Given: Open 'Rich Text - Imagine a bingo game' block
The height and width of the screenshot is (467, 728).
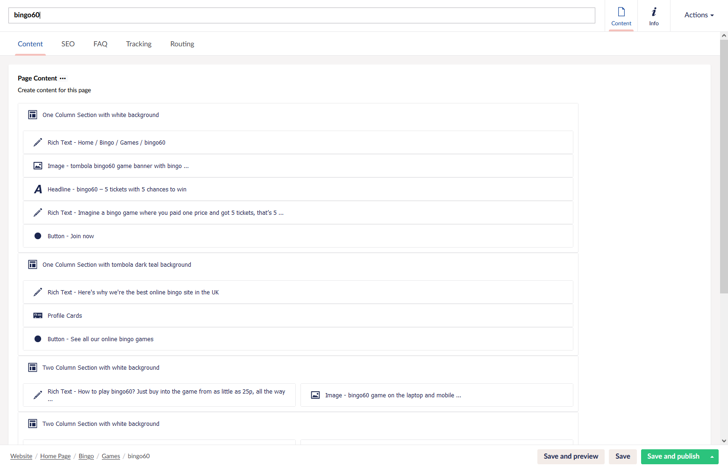Looking at the screenshot, I should click(298, 213).
